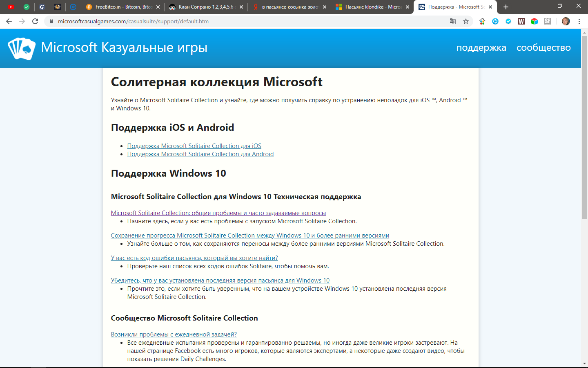Viewport: 588px width, 368px height.
Task: Open the Google Translate page icon
Action: [453, 21]
